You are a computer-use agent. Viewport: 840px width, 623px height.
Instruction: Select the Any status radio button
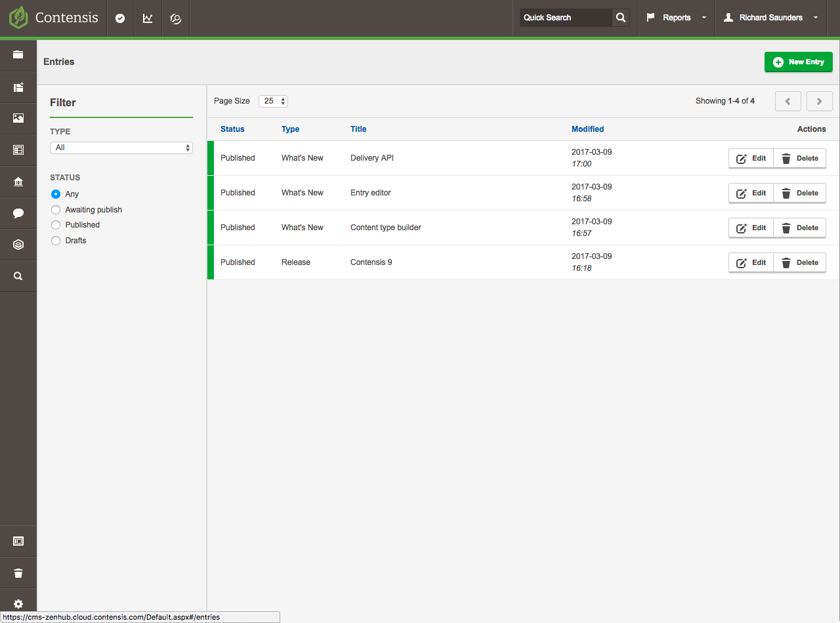pyautogui.click(x=56, y=194)
